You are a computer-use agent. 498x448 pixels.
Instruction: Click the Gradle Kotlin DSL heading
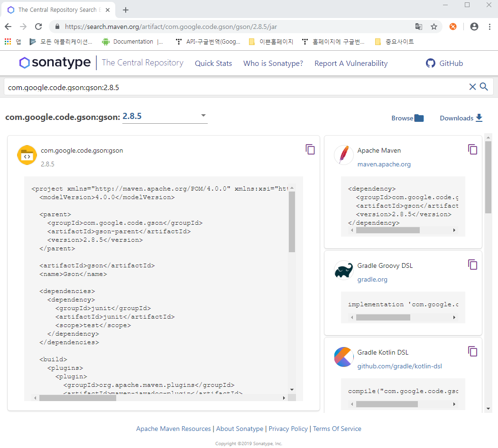pyautogui.click(x=383, y=352)
